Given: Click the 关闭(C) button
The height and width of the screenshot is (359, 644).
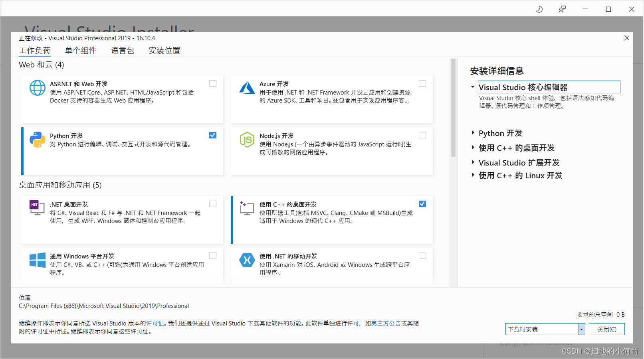Looking at the screenshot, I should 607,329.
